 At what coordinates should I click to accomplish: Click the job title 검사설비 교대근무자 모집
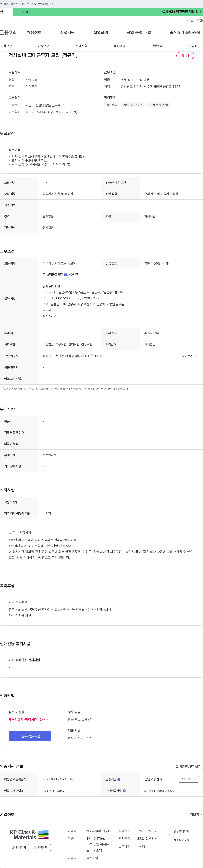click(43, 55)
